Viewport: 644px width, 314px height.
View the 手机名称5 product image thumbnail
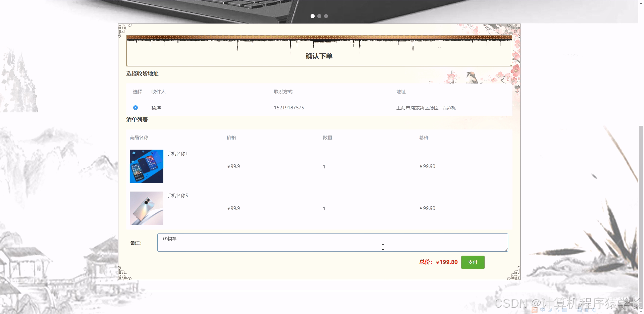coord(146,208)
